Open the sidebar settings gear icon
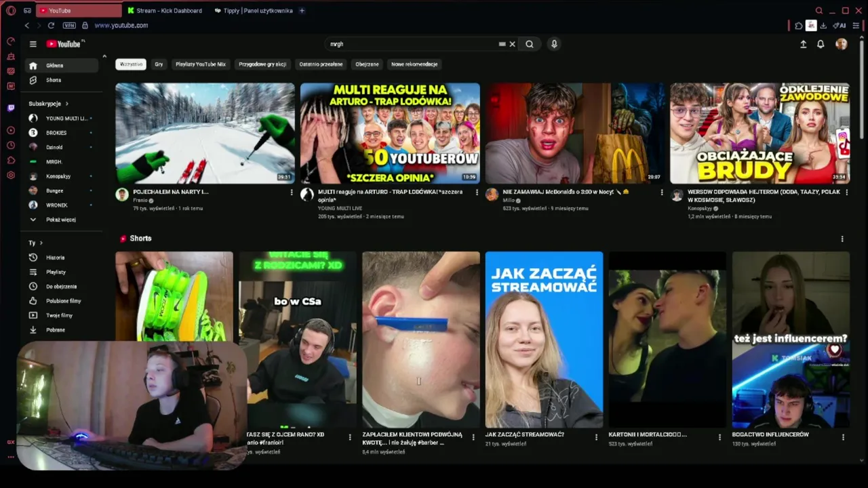Image resolution: width=868 pixels, height=488 pixels. point(11,175)
